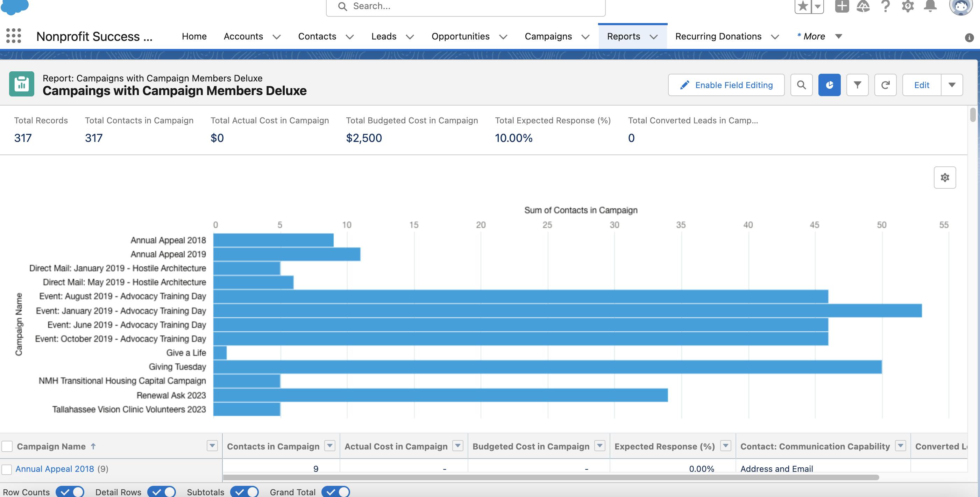The image size is (980, 497).
Task: Open the Leads tab
Action: (383, 36)
